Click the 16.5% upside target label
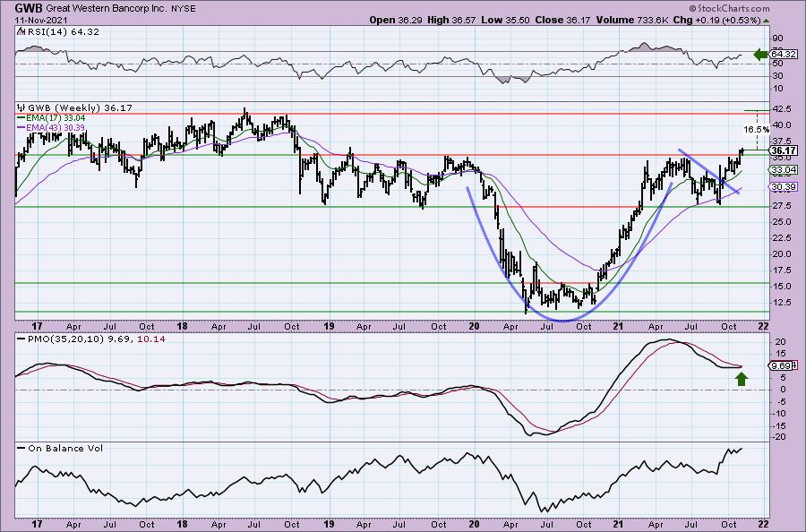Viewport: 806px width, 532px height. click(x=756, y=129)
